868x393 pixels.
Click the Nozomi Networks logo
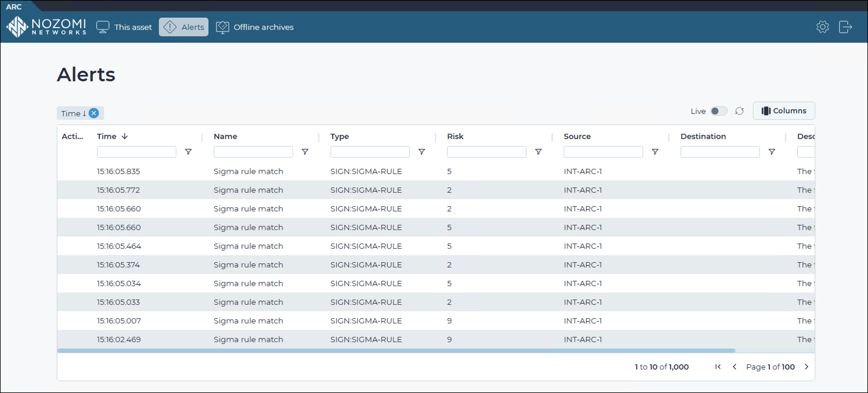[x=46, y=27]
